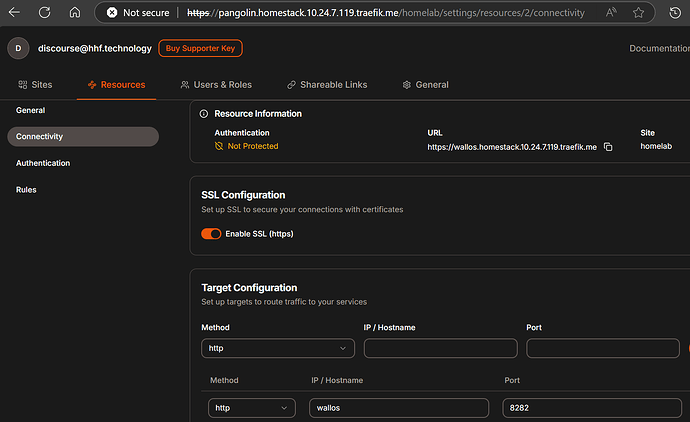This screenshot has height=422, width=690.
Task: Click the Users & Roles people icon
Action: tap(185, 84)
